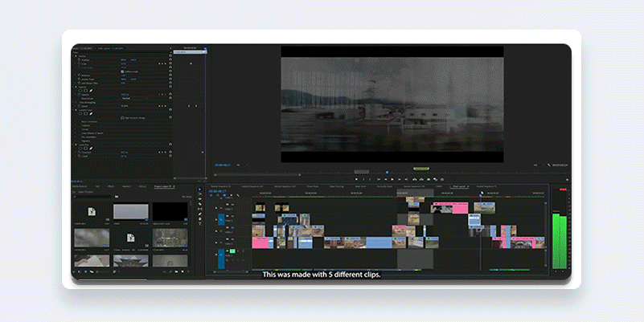Click the Opacity ellipse mask tool

point(80,91)
